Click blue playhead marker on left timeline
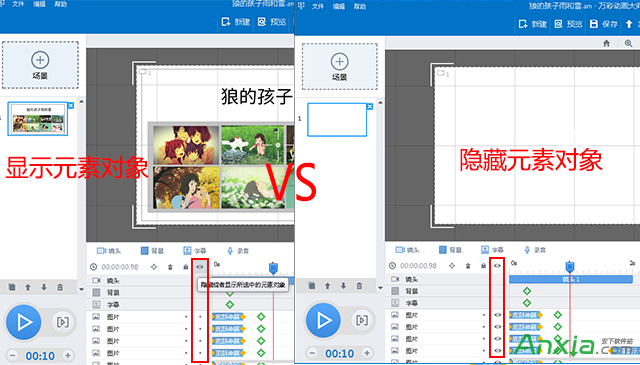Screen dimensions: 640x365 point(273,268)
